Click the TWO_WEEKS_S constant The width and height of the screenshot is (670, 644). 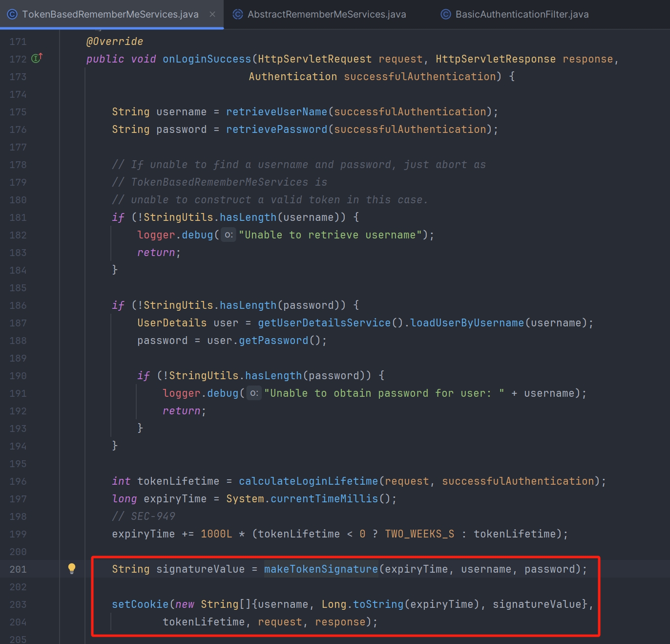419,534
